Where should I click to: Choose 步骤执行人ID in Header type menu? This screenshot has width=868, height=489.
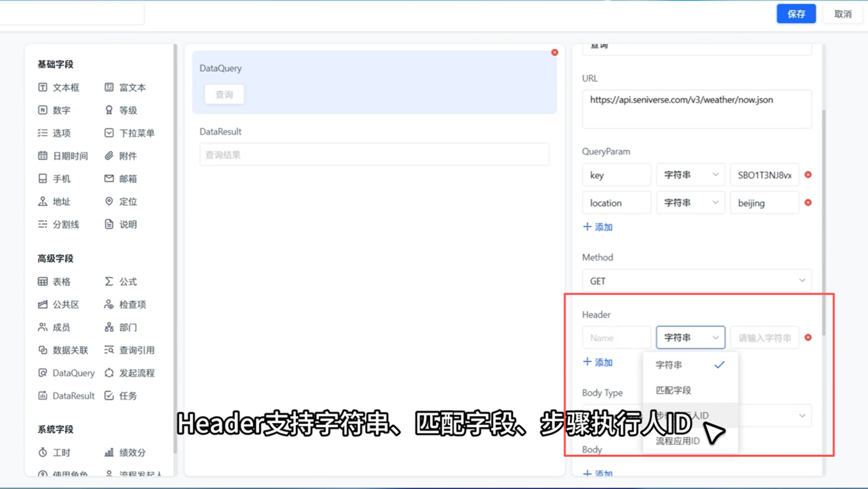pyautogui.click(x=690, y=415)
